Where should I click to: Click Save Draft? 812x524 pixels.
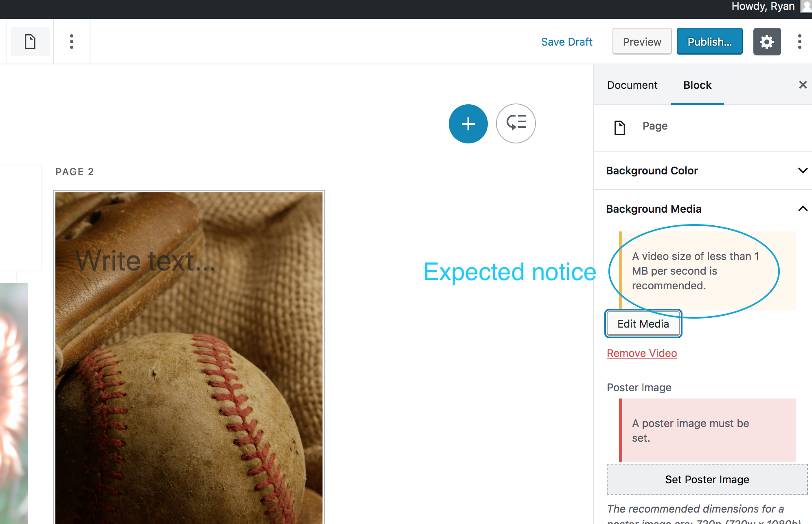[566, 42]
